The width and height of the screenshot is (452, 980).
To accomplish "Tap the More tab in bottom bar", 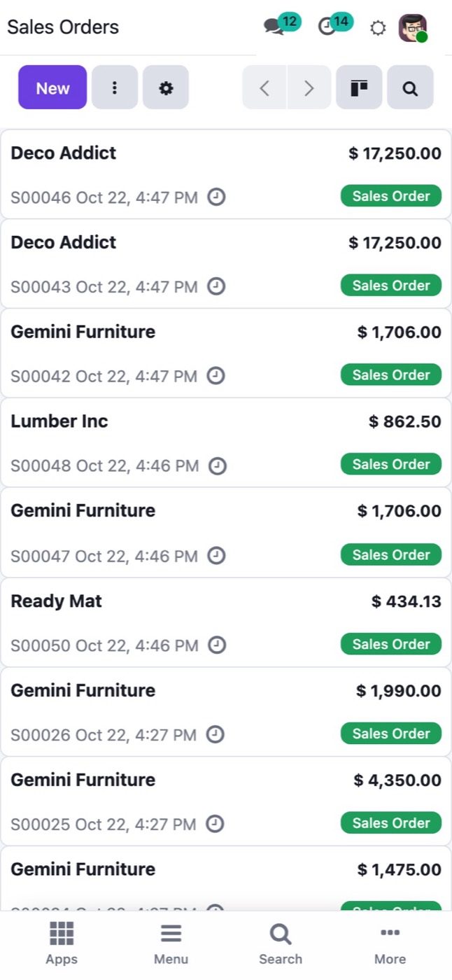I will point(390,944).
